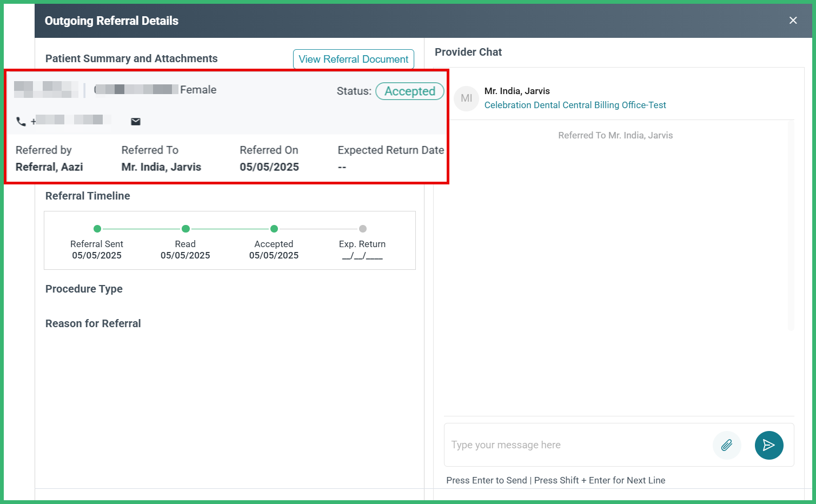Open the email icon next to phone number
Viewport: 816px width, 504px height.
(x=135, y=121)
